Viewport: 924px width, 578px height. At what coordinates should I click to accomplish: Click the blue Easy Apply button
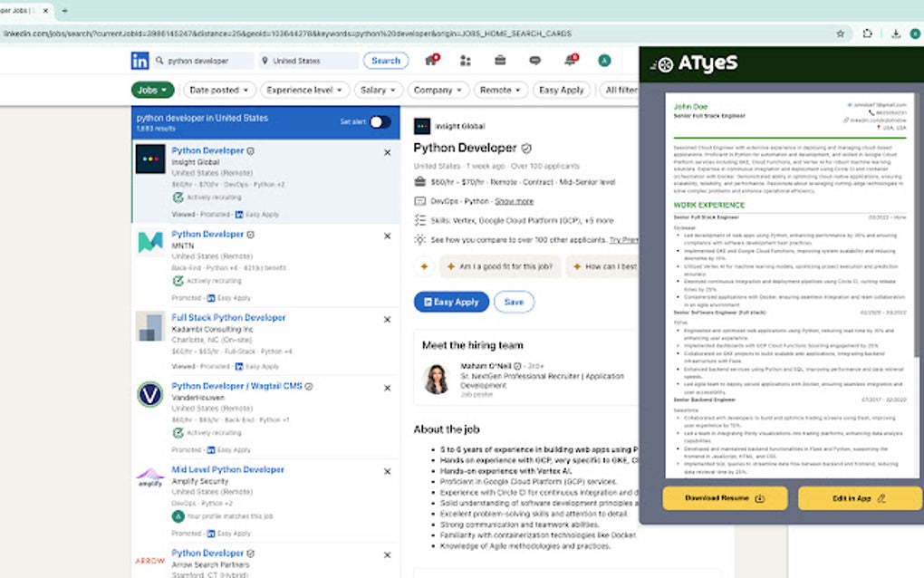(451, 302)
